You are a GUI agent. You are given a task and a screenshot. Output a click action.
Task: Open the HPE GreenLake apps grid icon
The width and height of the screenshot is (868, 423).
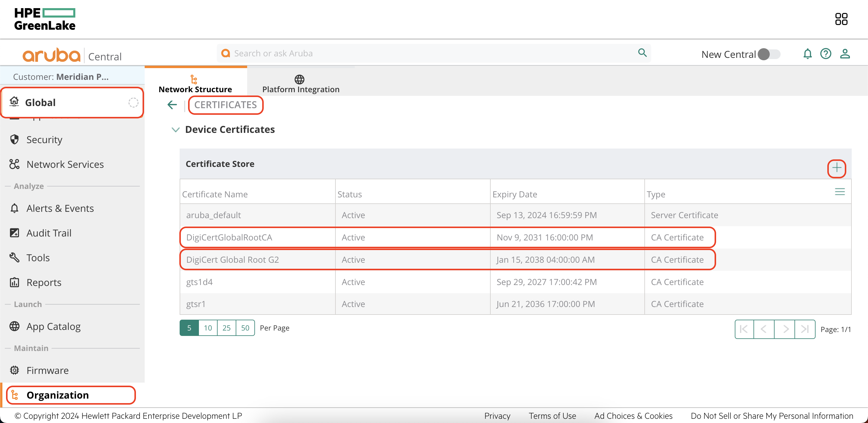tap(841, 19)
